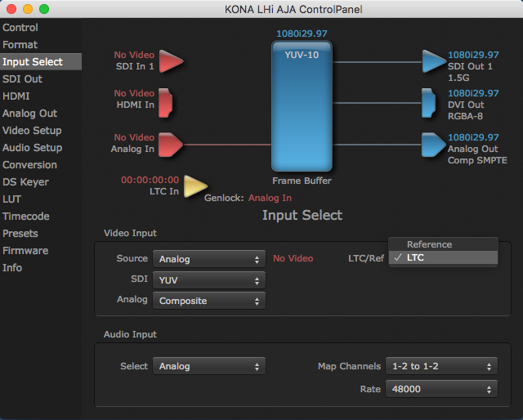Click the 00:00:00:00 LTC timecode readout
Image resolution: width=523 pixels, height=420 pixels.
[150, 180]
